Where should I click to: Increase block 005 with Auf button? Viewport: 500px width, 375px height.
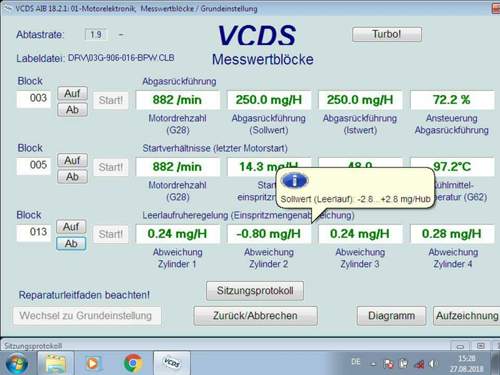tap(72, 160)
